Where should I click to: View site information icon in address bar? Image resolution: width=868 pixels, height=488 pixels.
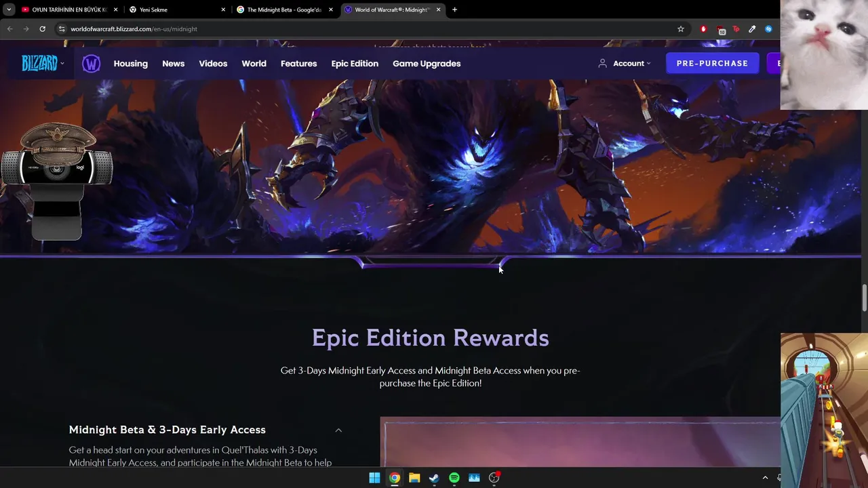coord(62,29)
